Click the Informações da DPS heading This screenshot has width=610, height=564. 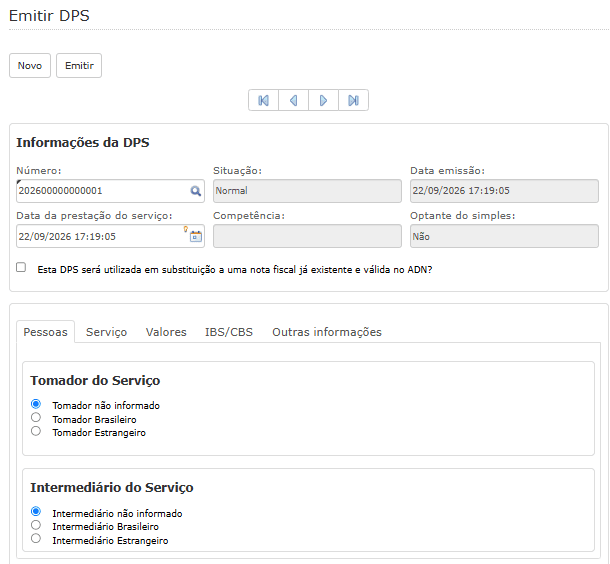coord(82,142)
